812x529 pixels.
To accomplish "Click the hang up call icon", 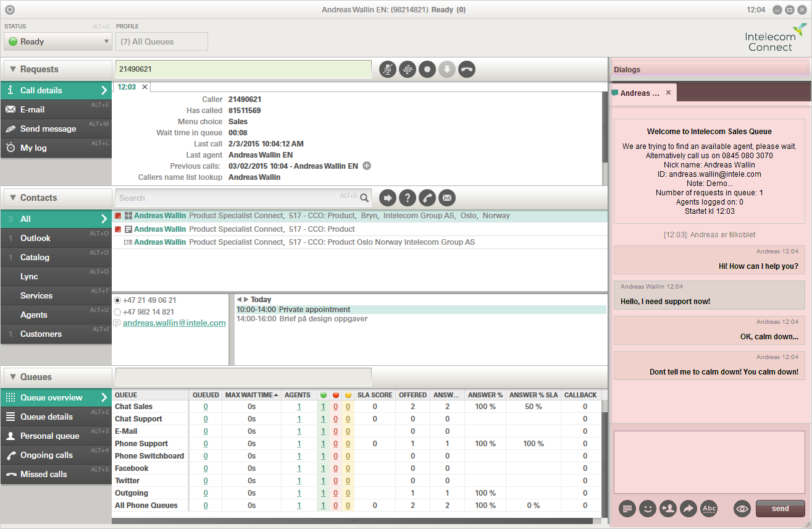I will (x=467, y=69).
